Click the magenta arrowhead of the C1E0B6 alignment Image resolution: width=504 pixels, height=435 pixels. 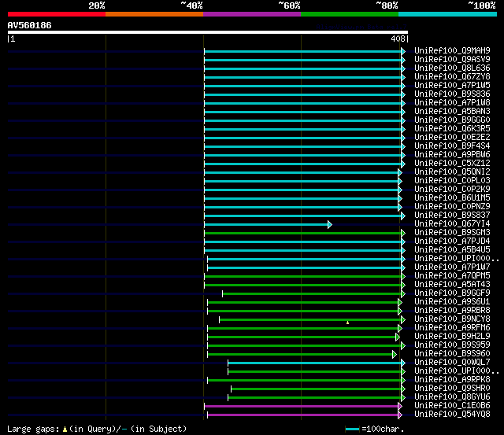[x=400, y=407]
